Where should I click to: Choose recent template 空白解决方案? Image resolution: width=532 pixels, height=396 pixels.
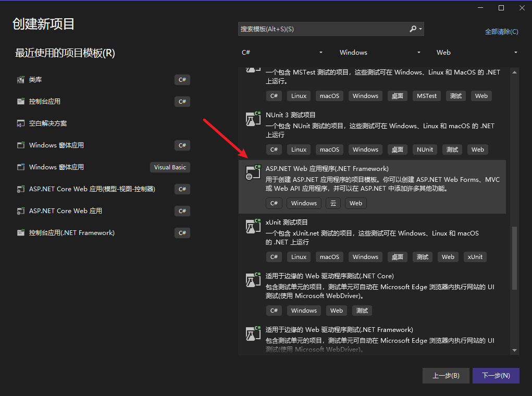pyautogui.click(x=103, y=123)
